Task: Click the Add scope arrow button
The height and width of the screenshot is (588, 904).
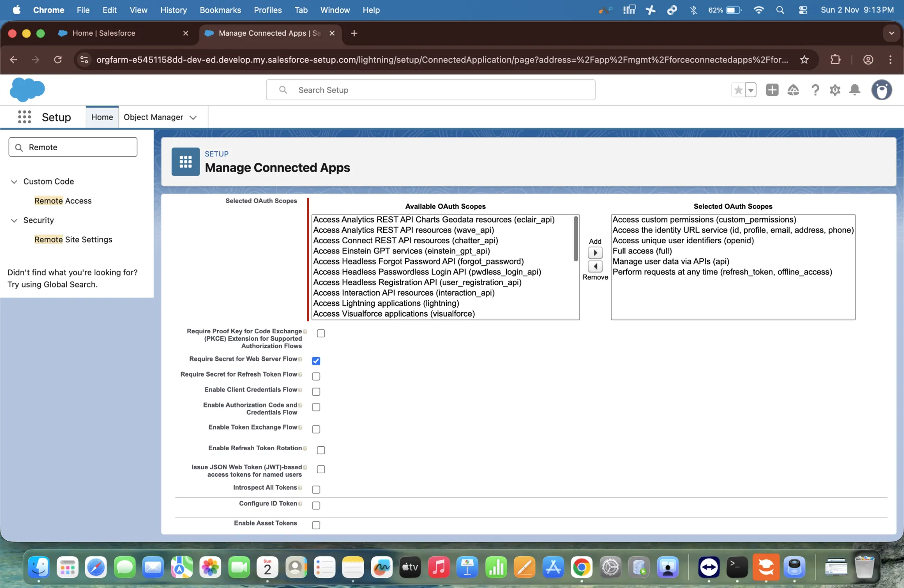Action: click(x=595, y=253)
